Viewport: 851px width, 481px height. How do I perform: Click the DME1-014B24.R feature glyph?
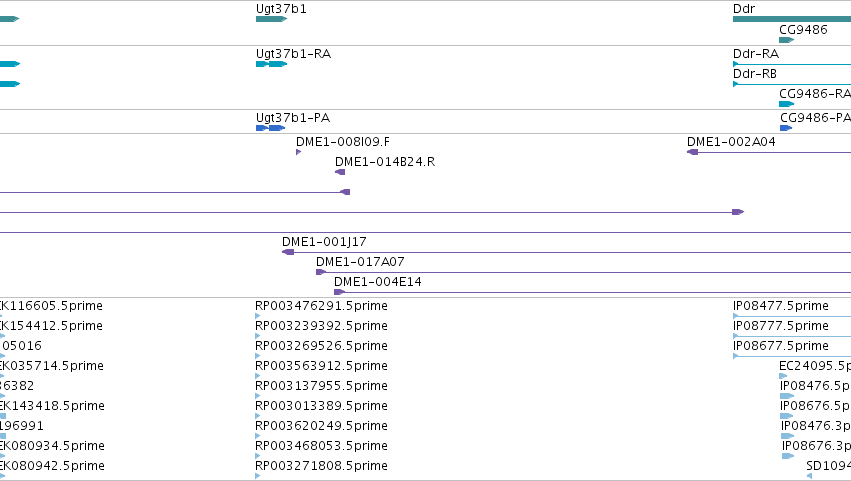pyautogui.click(x=340, y=172)
